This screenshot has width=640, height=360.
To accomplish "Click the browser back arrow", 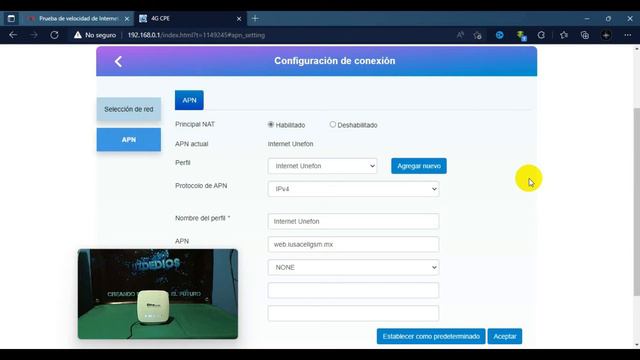I will 13,35.
